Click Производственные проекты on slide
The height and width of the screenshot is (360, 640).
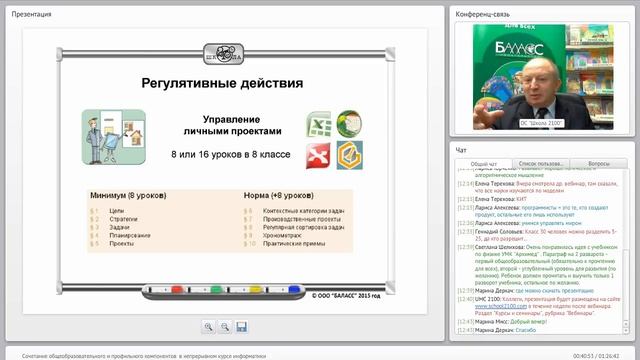302,219
